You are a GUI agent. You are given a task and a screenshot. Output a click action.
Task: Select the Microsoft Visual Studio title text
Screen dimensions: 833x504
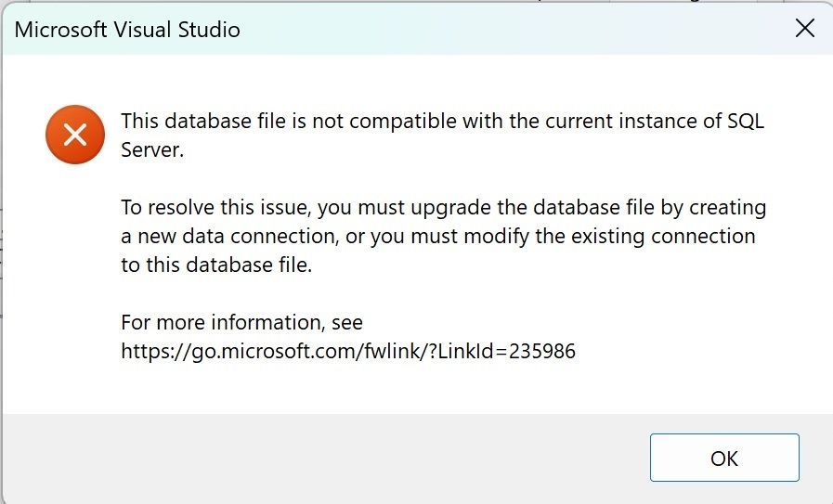pos(127,30)
